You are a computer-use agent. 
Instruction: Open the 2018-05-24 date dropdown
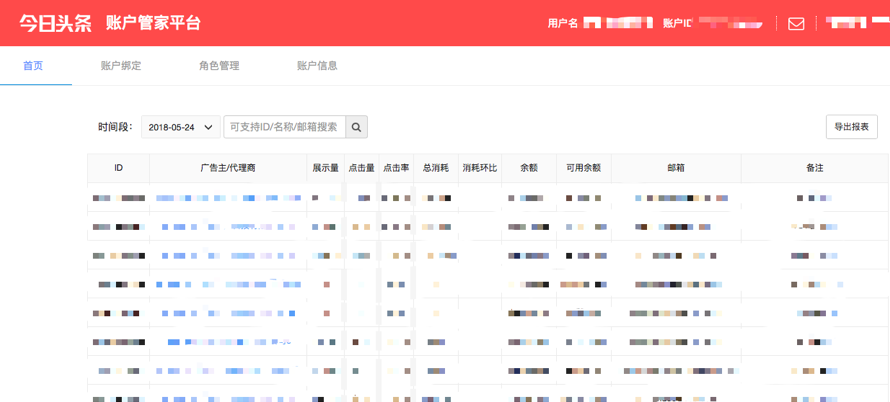(x=181, y=127)
